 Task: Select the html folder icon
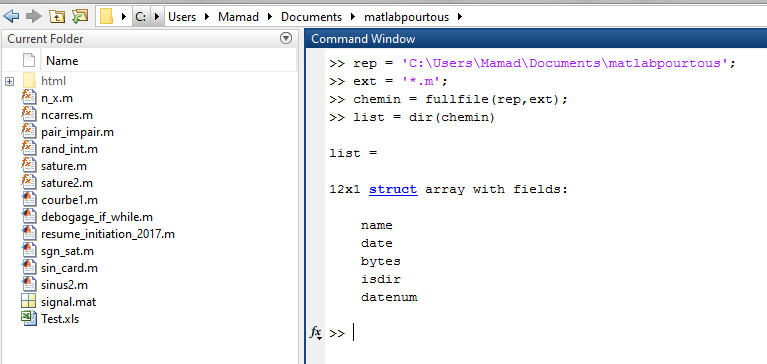[29, 81]
